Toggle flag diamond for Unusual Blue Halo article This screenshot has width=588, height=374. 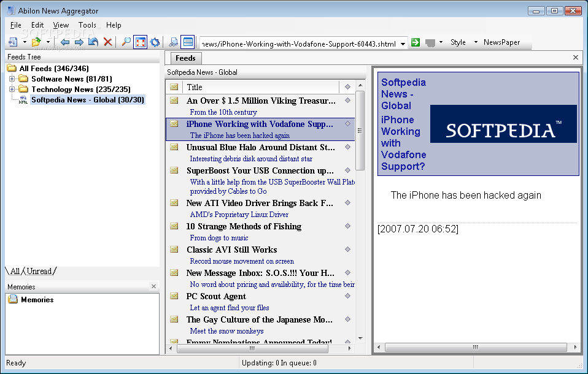(x=347, y=147)
